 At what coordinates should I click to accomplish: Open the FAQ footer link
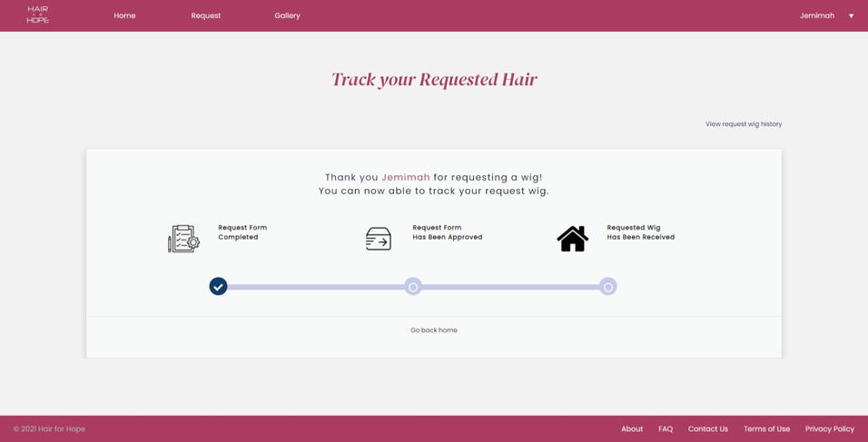666,429
